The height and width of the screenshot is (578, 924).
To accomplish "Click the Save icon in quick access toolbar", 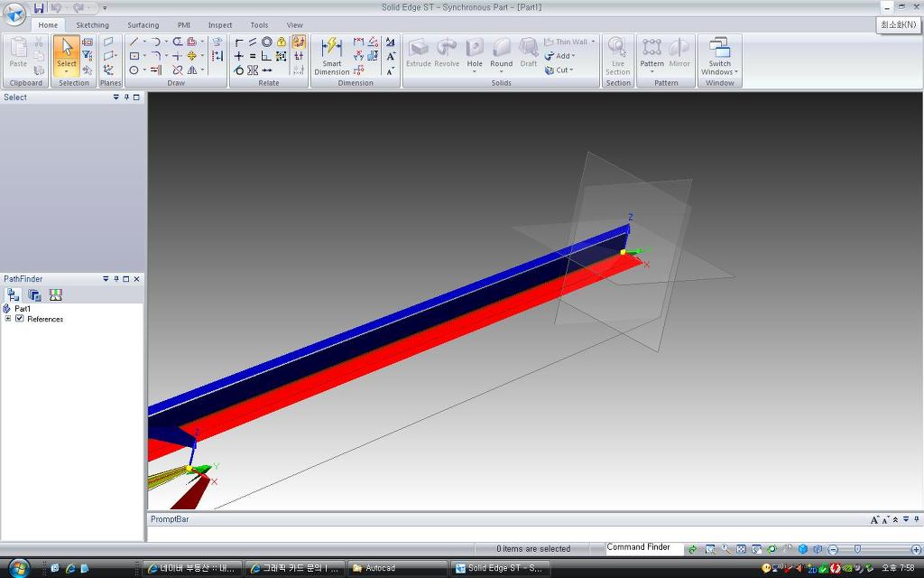I will (x=39, y=8).
